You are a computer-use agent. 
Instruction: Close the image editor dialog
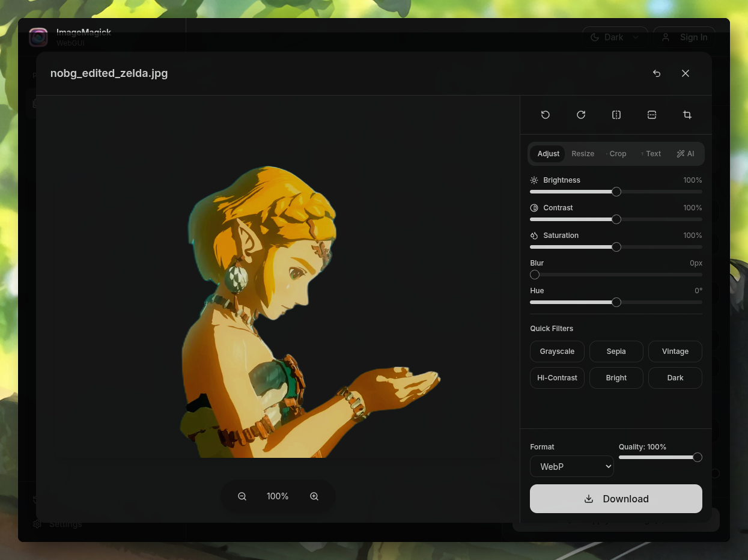[x=686, y=73]
